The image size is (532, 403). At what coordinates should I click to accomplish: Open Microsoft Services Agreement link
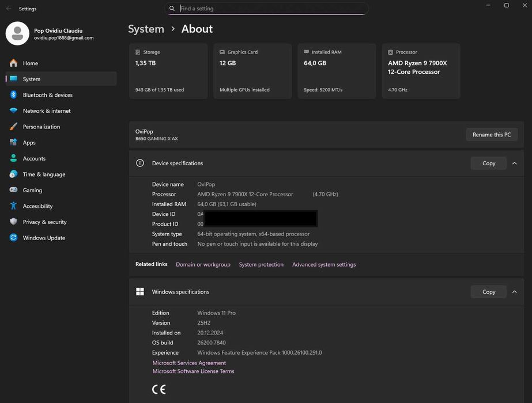(x=189, y=363)
